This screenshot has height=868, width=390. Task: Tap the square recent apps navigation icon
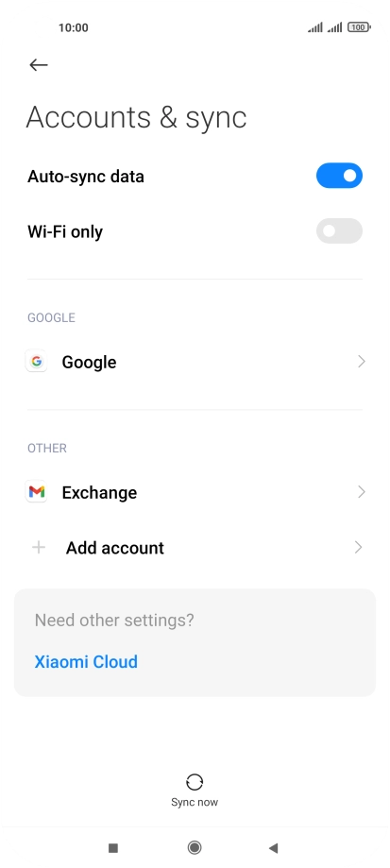tap(113, 847)
